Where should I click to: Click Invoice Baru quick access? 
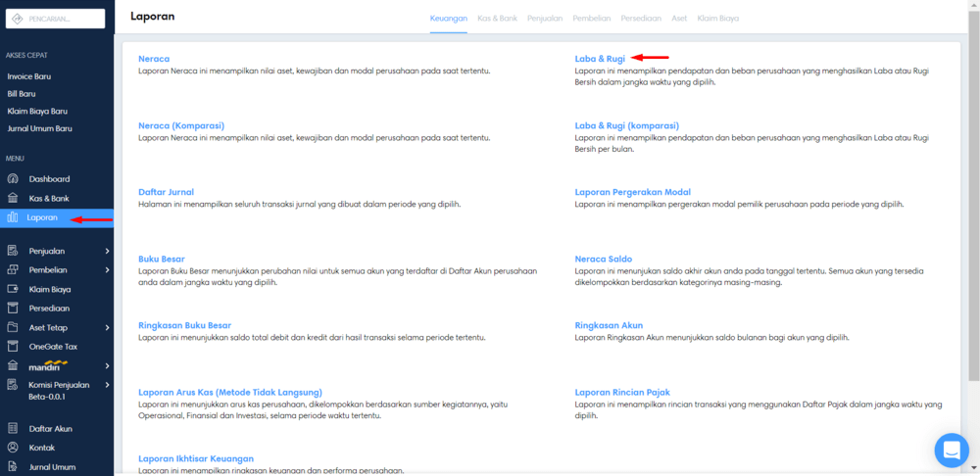(x=29, y=76)
